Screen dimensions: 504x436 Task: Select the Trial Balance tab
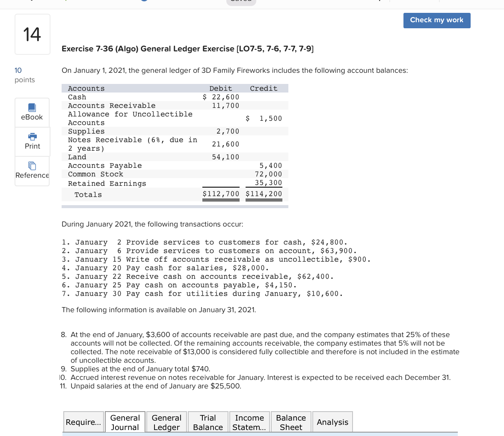click(208, 422)
